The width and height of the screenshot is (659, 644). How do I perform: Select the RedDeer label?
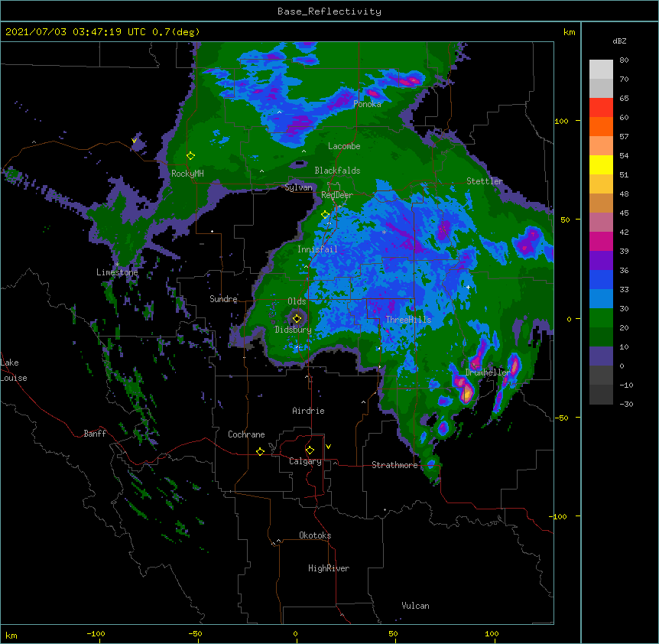click(337, 195)
